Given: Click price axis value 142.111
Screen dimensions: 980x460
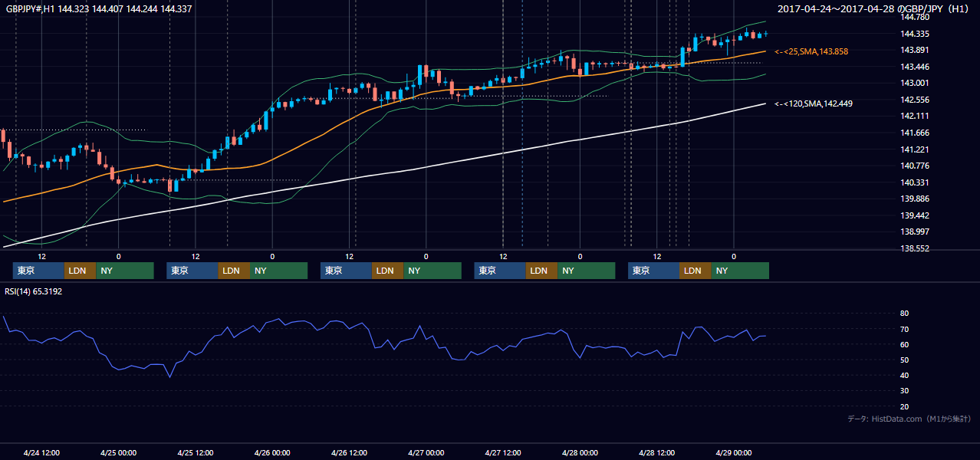Looking at the screenshot, I should [915, 116].
